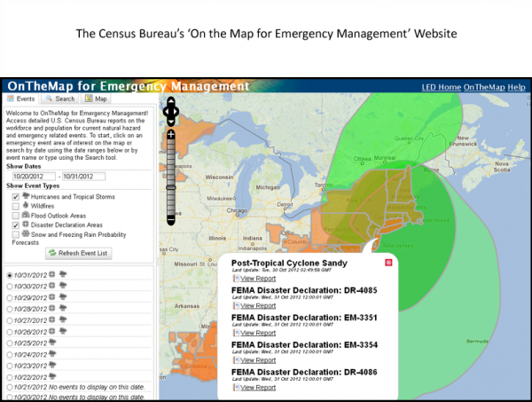Select the 10/28/2012 date radio button
Viewport: 532px width, 402px height.
click(x=10, y=310)
